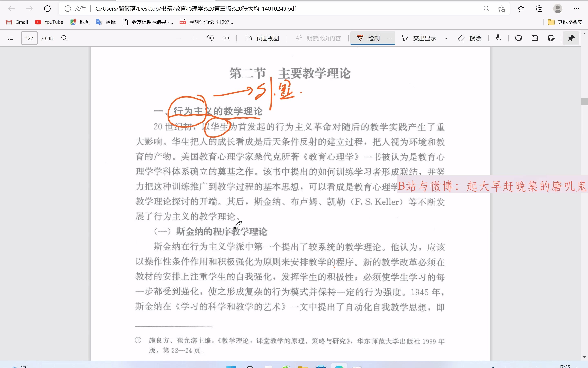Click the vertical scrollbar thumb
The image size is (588, 368).
click(x=584, y=101)
